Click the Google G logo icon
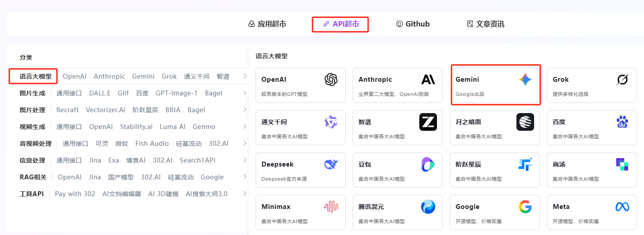644x235 pixels. (x=525, y=207)
